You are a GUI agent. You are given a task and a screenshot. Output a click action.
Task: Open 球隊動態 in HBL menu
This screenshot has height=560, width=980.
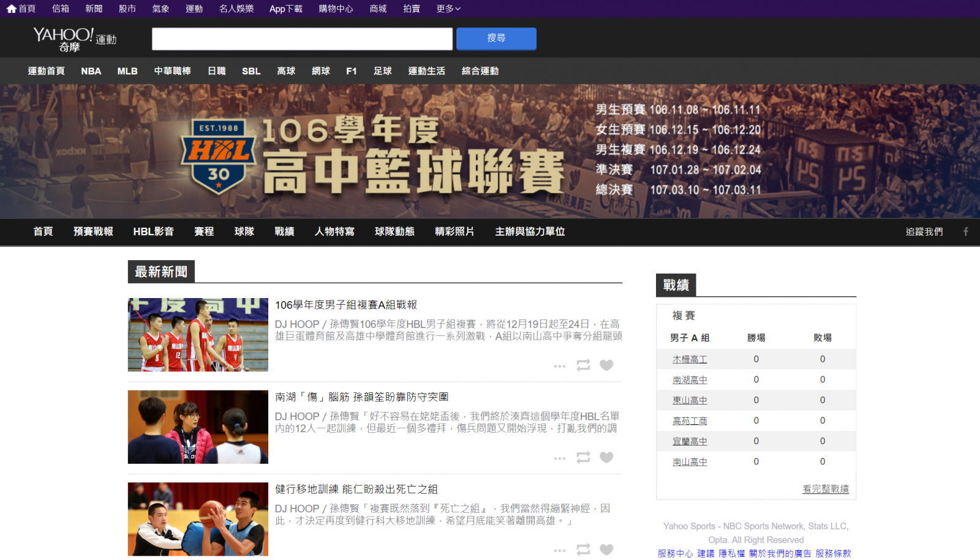[x=394, y=231]
